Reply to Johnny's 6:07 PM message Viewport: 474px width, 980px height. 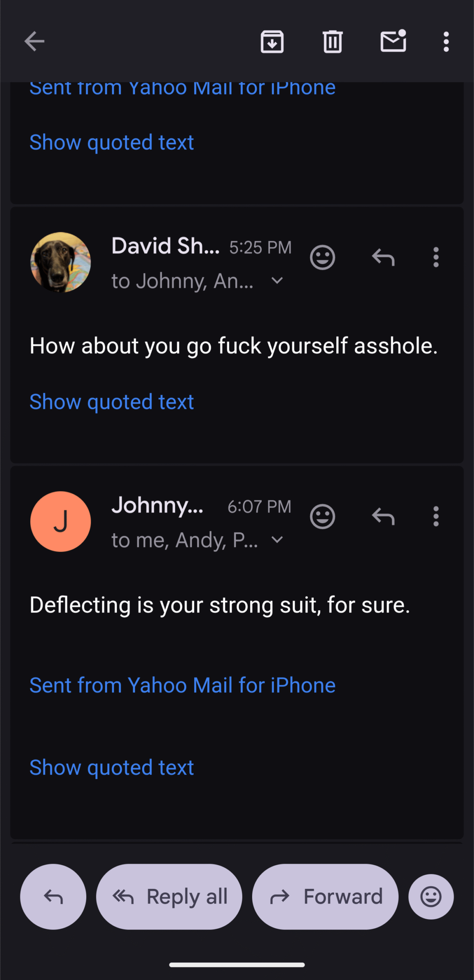click(x=383, y=517)
